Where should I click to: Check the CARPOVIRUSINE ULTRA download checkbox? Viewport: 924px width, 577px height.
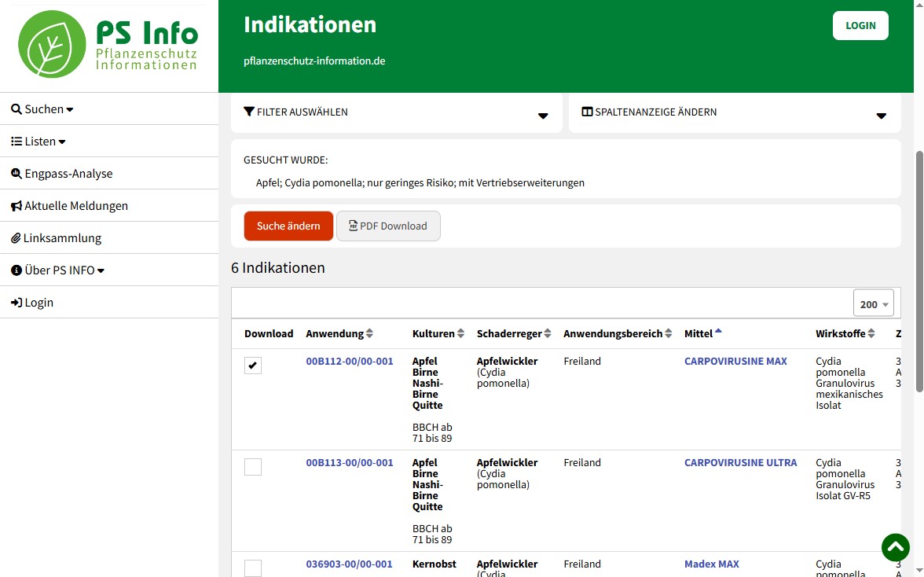(253, 467)
